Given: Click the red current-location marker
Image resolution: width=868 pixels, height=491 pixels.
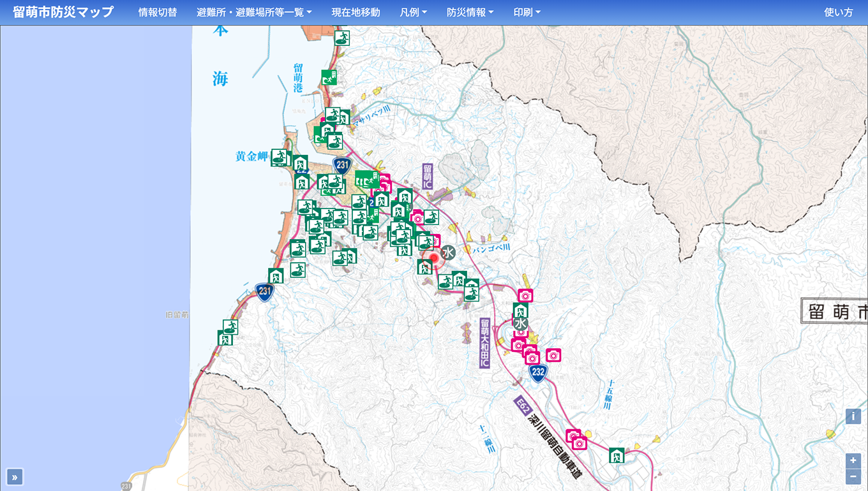Looking at the screenshot, I should coord(435,259).
